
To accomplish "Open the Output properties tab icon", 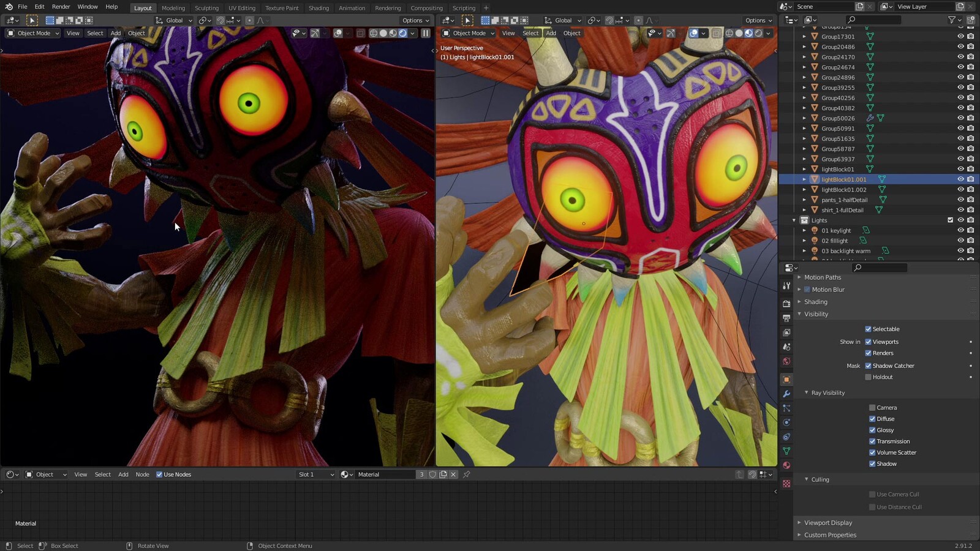I will (786, 318).
